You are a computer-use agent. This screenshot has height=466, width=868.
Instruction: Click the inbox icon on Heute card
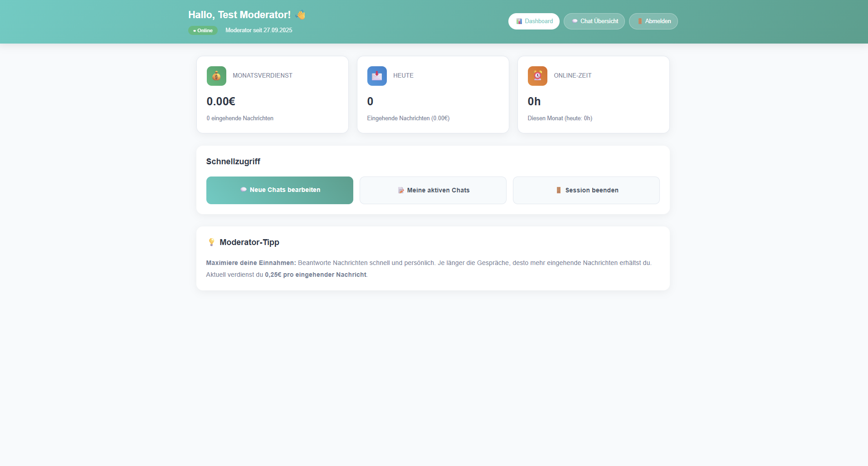pyautogui.click(x=377, y=76)
